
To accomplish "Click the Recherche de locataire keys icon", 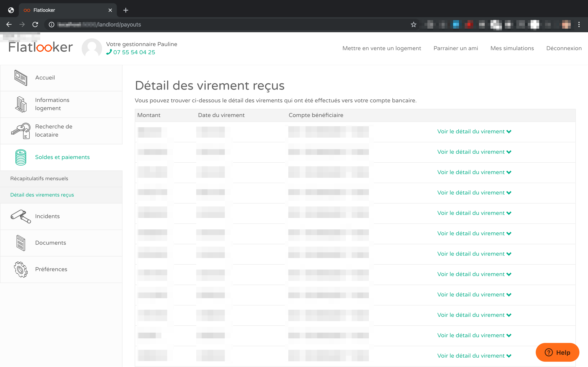I will click(x=21, y=131).
